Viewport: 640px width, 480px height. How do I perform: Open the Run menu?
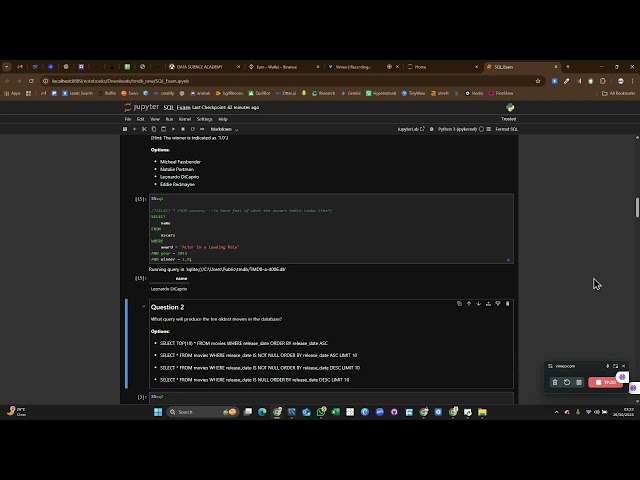tap(169, 119)
